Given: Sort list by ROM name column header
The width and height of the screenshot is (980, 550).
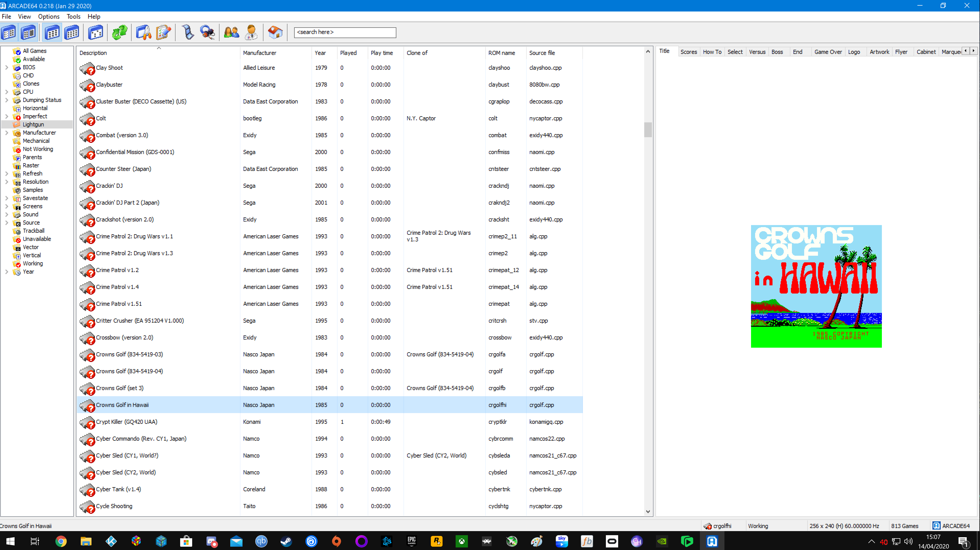Looking at the screenshot, I should (506, 53).
